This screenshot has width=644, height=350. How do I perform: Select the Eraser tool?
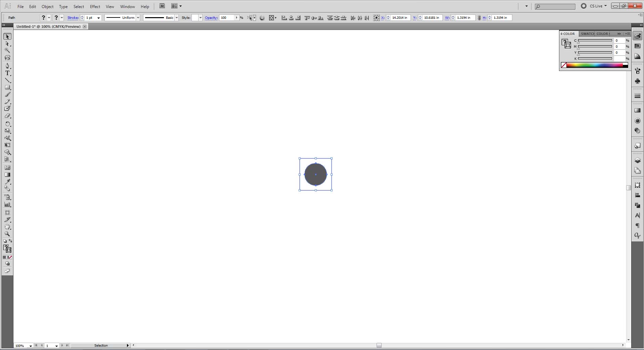pyautogui.click(x=7, y=116)
